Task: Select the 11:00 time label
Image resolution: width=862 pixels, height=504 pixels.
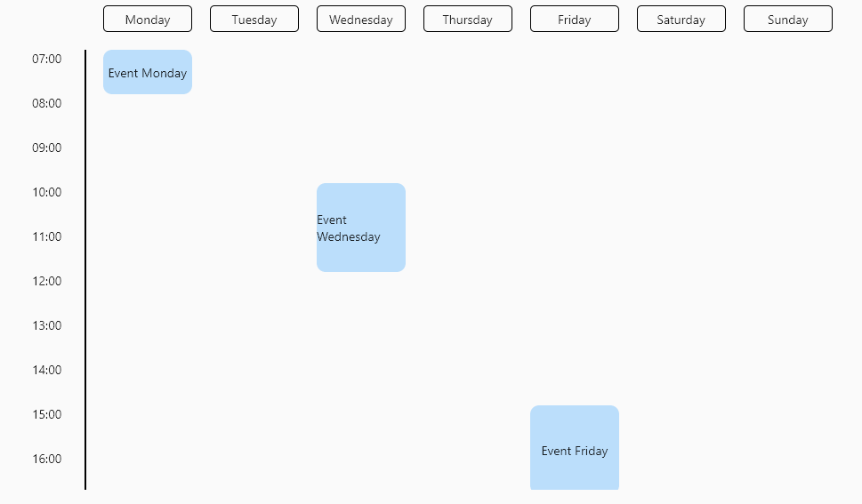Action: point(47,236)
